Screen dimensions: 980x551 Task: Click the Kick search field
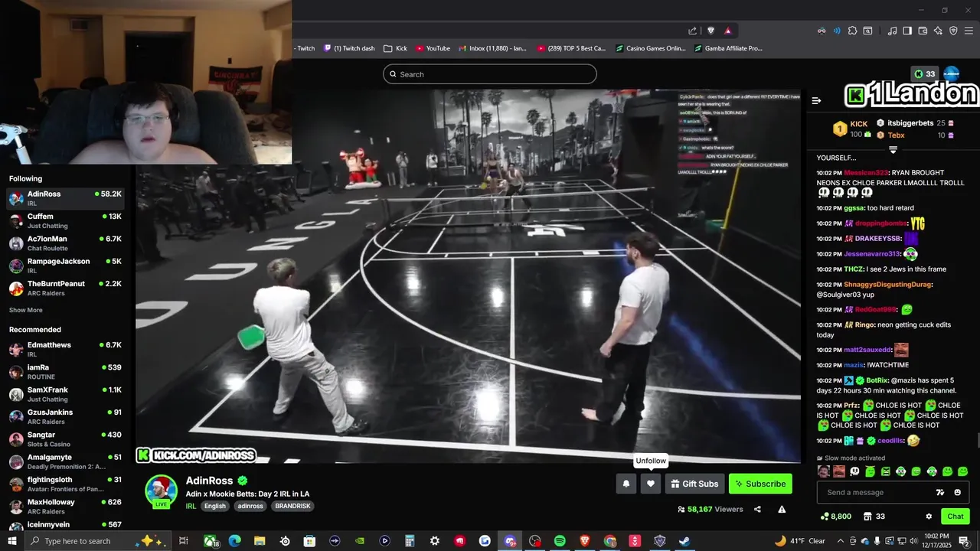[490, 74]
